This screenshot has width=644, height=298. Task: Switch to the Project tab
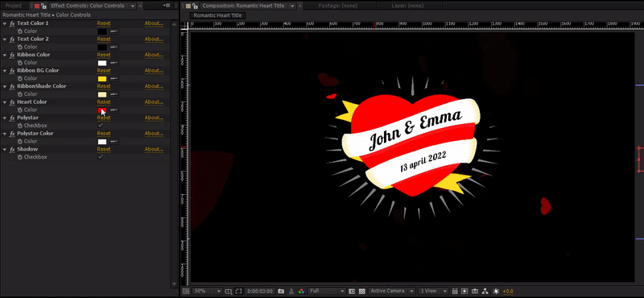(14, 6)
